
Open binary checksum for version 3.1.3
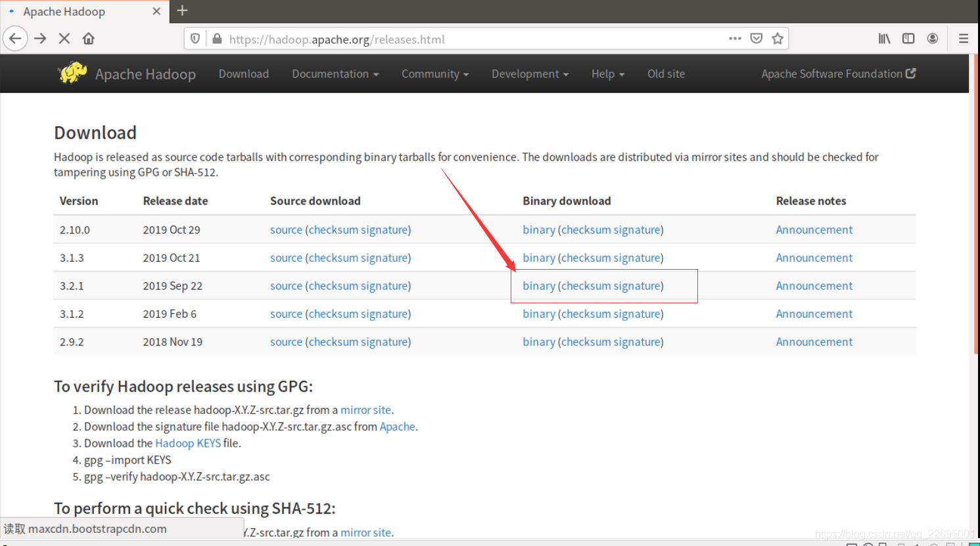click(x=586, y=258)
